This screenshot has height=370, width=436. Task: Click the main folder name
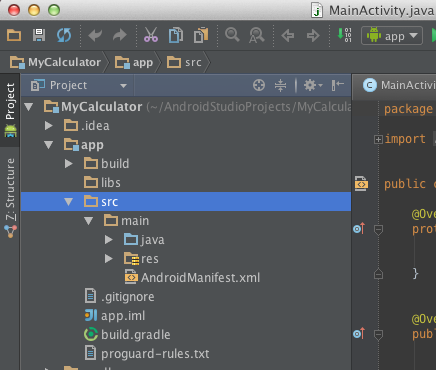(135, 221)
